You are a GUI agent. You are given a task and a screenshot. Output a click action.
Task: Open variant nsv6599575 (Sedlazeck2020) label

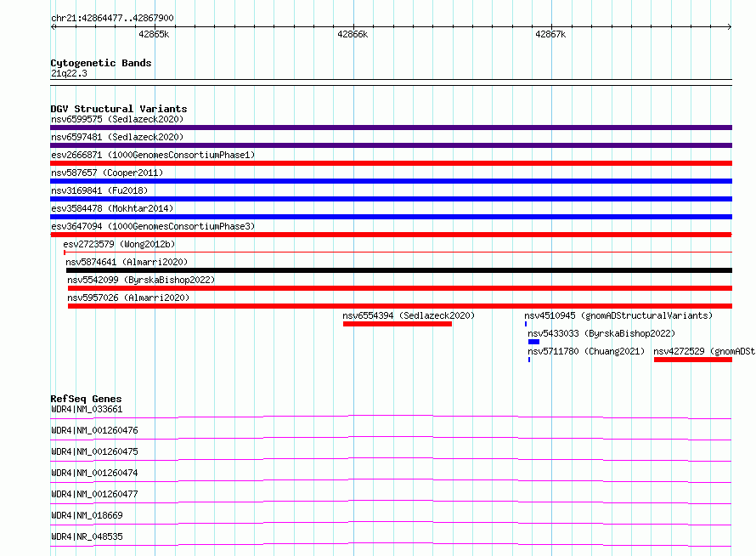[117, 119]
